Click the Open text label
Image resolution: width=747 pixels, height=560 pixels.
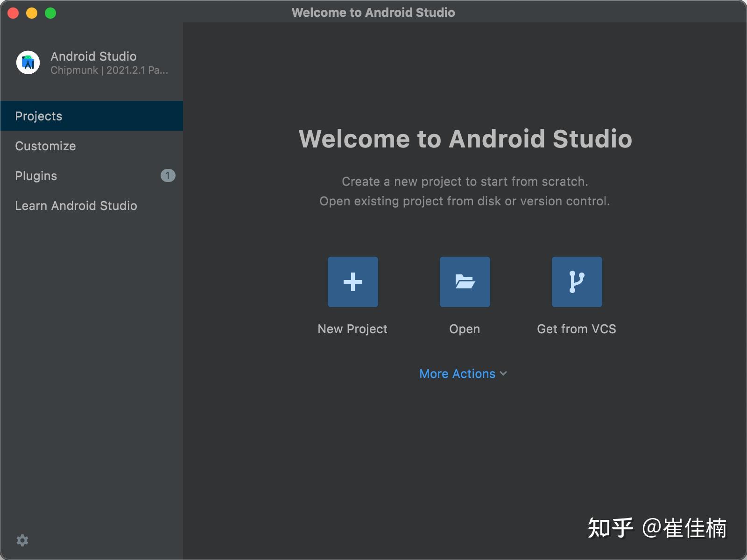(x=465, y=329)
